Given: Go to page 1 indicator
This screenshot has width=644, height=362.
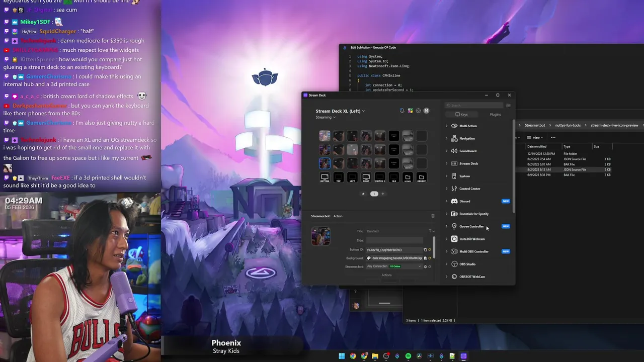Looking at the screenshot, I should pos(374,194).
